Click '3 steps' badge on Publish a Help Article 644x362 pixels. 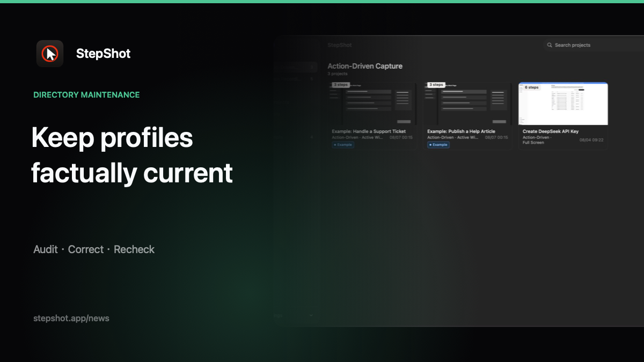(x=436, y=85)
